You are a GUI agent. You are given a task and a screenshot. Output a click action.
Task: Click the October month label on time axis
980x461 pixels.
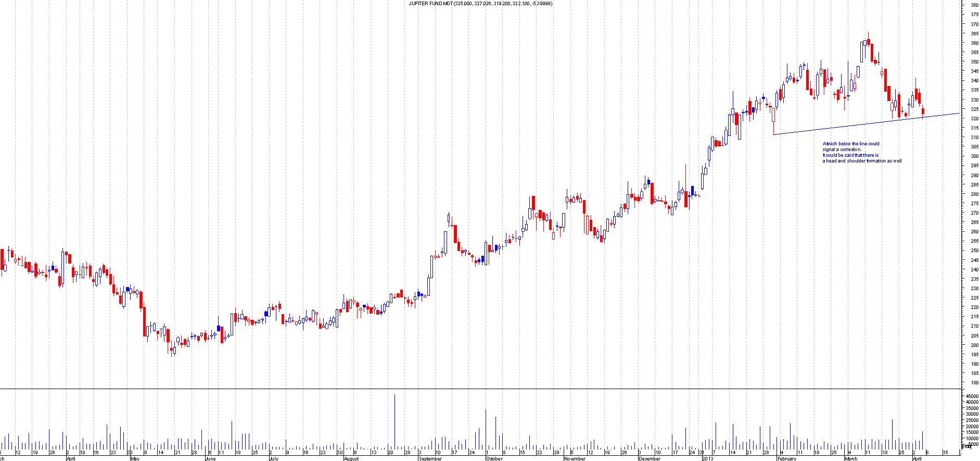coord(494,459)
